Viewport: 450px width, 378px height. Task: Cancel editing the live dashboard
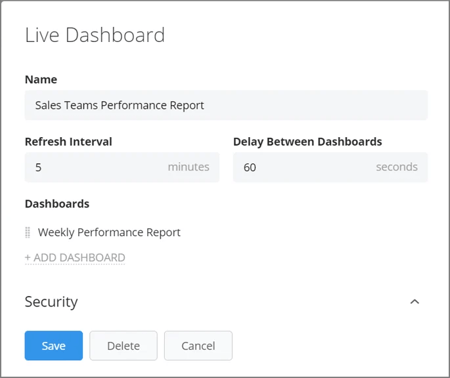point(198,346)
